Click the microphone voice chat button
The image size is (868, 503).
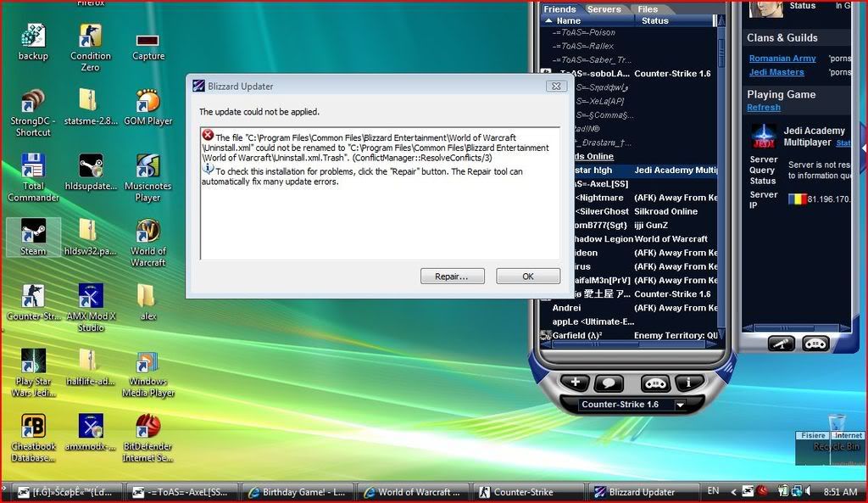[782, 344]
